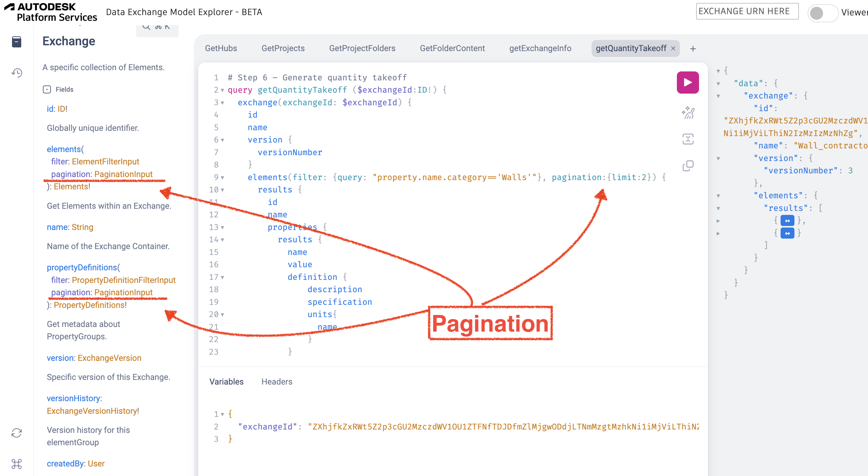Open keyboard shortcuts dialog icon
Image resolution: width=868 pixels, height=476 pixels.
click(17, 464)
